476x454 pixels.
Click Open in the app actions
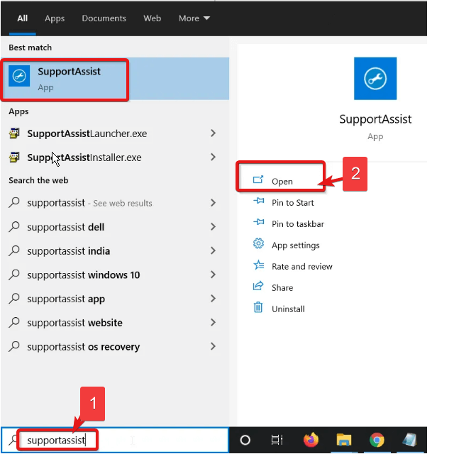point(282,182)
